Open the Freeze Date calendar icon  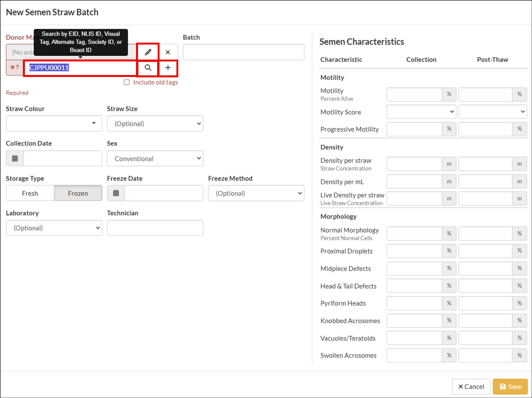coord(116,193)
